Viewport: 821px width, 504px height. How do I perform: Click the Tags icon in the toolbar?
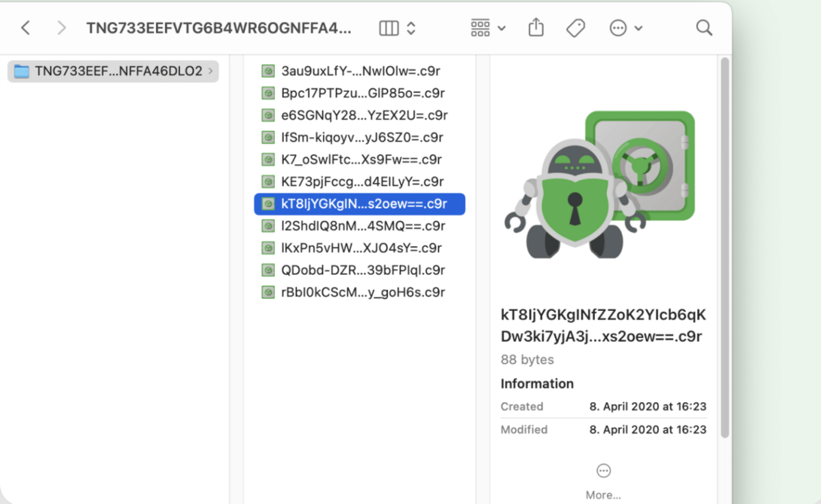click(575, 27)
